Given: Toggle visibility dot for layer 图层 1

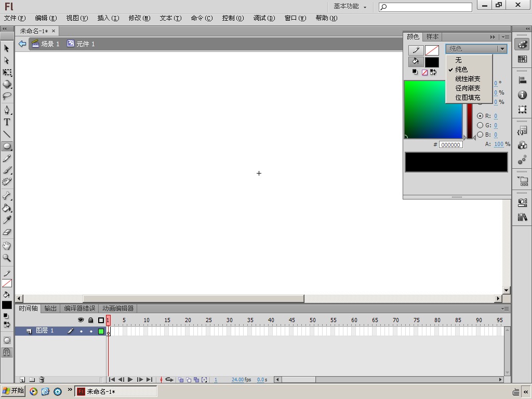Looking at the screenshot, I should pos(81,331).
